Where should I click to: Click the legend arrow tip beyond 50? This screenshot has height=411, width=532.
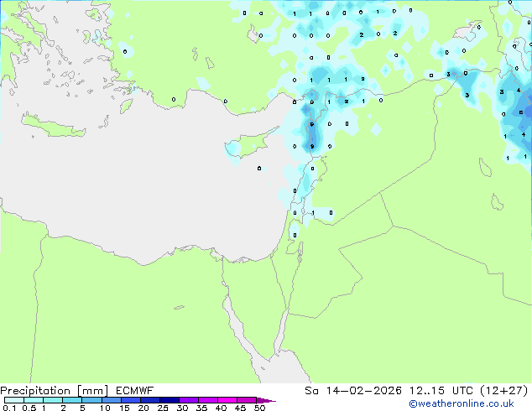[266, 400]
